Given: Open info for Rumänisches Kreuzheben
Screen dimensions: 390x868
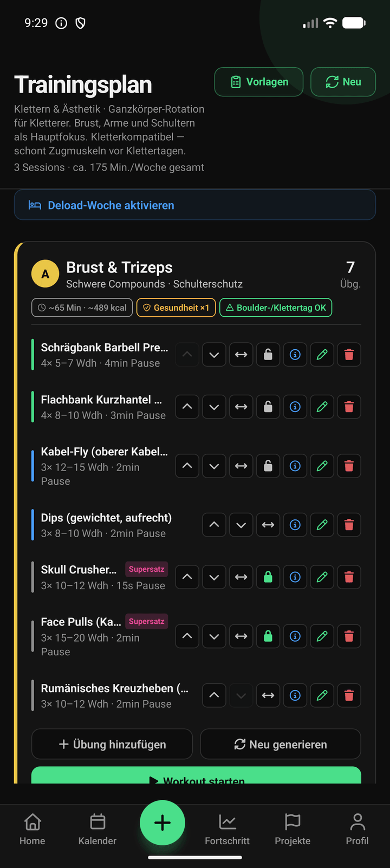Looking at the screenshot, I should (x=295, y=695).
